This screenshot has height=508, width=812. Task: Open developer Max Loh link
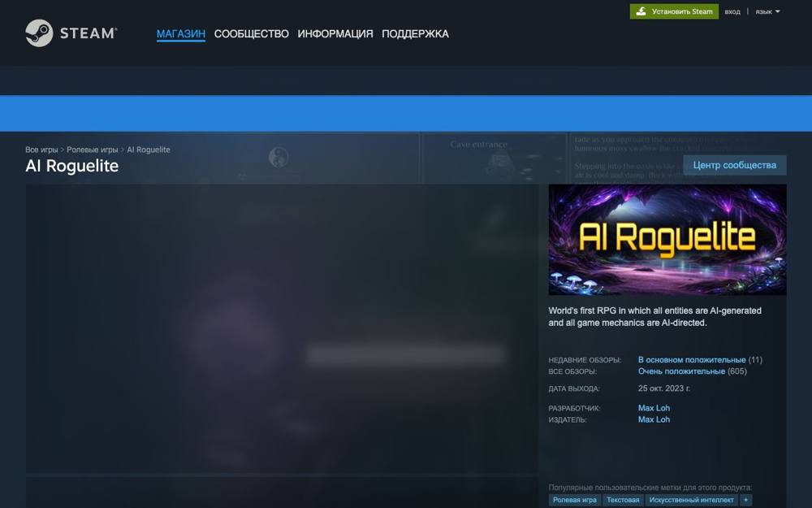[654, 408]
